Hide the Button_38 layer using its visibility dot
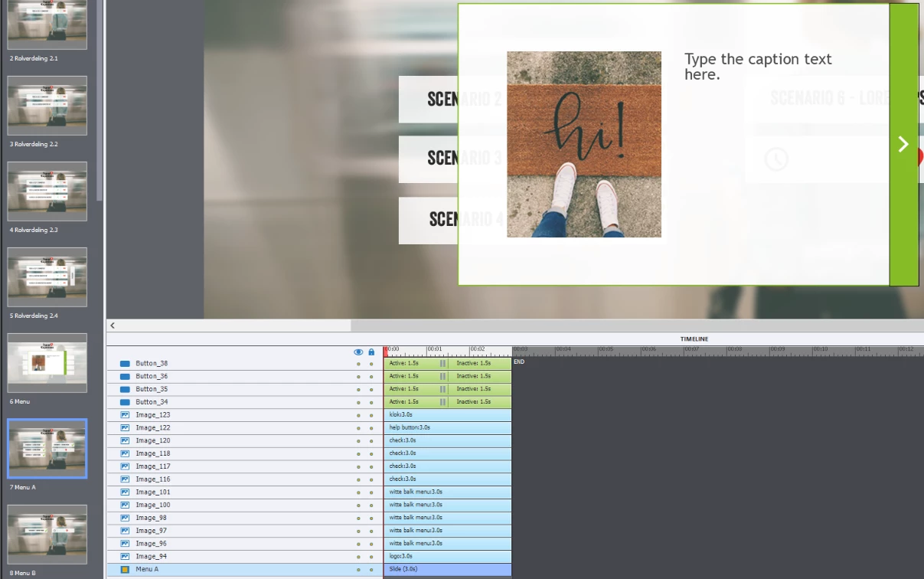Image resolution: width=924 pixels, height=579 pixels. pyautogui.click(x=358, y=365)
